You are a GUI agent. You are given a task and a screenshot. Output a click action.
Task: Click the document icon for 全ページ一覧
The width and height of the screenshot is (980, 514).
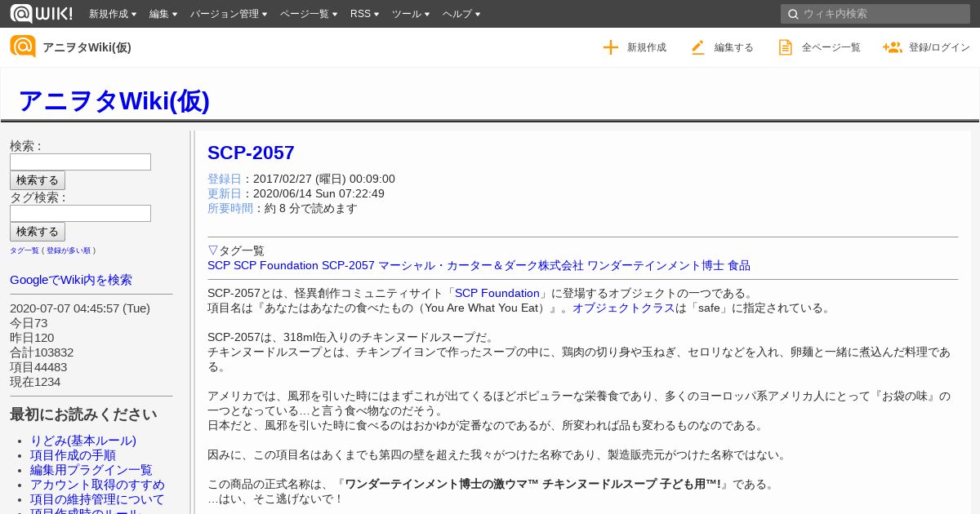click(x=786, y=47)
